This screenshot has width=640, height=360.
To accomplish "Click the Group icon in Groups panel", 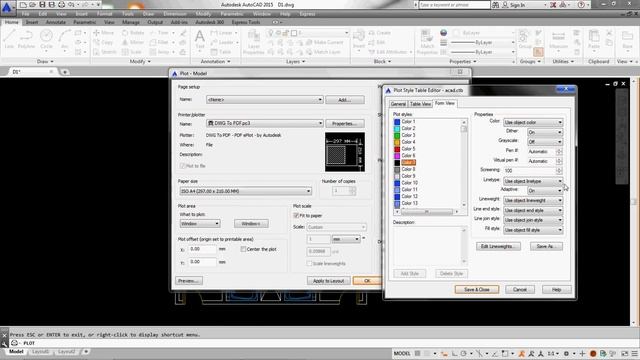I will pos(524,39).
